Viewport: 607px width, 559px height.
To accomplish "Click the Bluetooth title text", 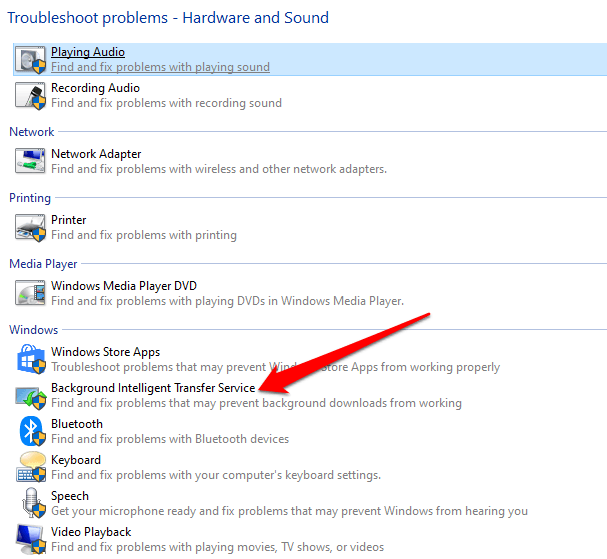I will pos(77,424).
